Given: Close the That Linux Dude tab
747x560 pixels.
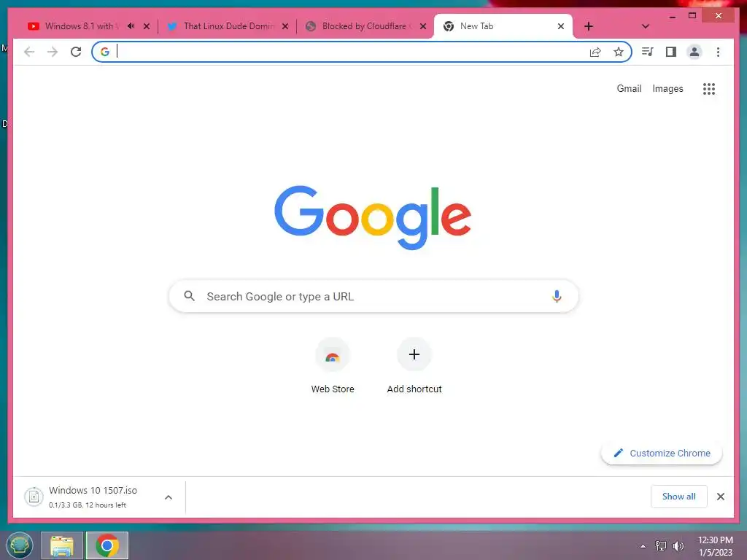Looking at the screenshot, I should 285,26.
